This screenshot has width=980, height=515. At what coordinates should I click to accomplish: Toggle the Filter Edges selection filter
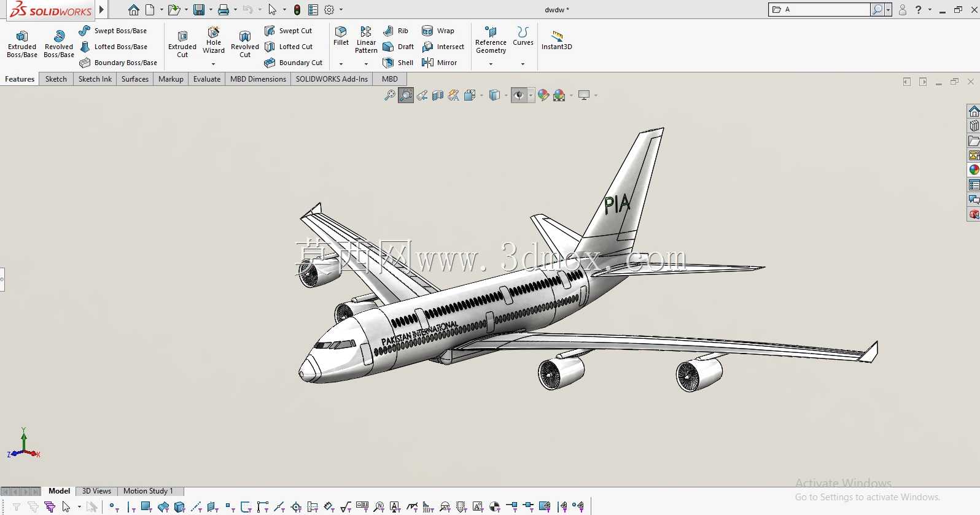(131, 507)
